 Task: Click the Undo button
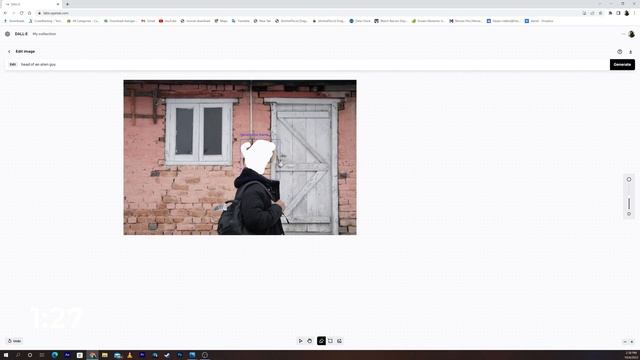click(14, 341)
